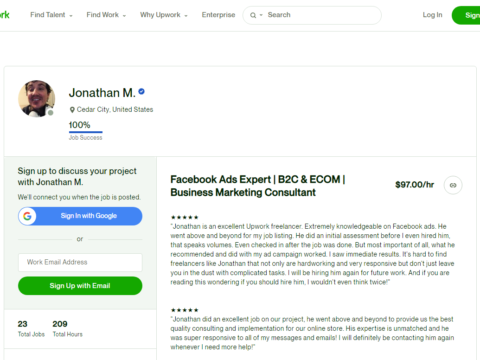480x360 pixels.
Task: Click the Log In link
Action: (x=432, y=15)
